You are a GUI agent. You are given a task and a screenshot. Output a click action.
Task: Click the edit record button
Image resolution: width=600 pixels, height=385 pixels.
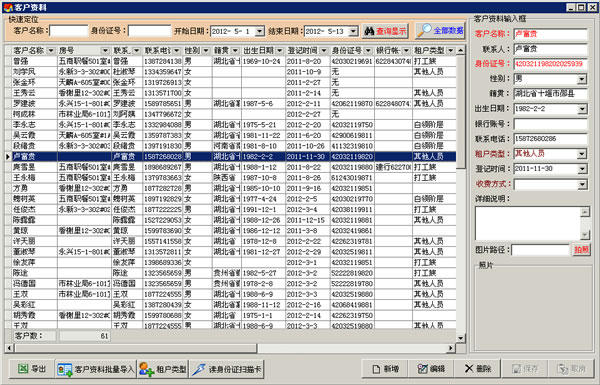tap(431, 369)
